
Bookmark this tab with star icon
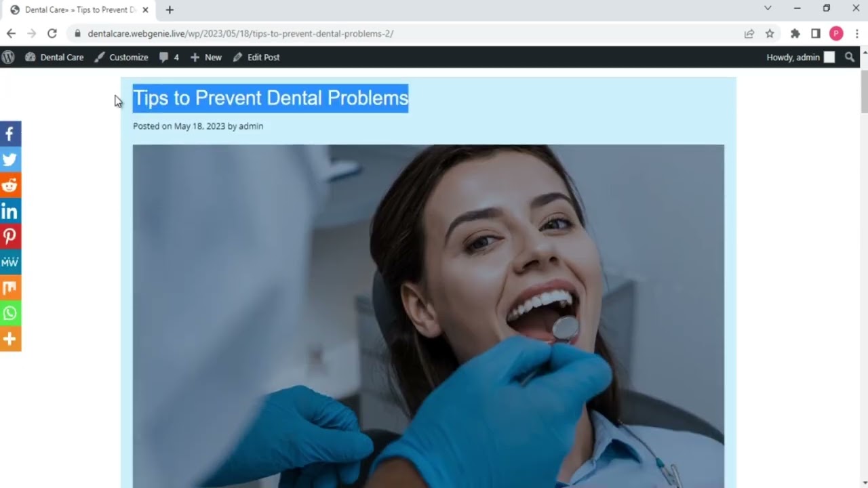[x=770, y=33]
